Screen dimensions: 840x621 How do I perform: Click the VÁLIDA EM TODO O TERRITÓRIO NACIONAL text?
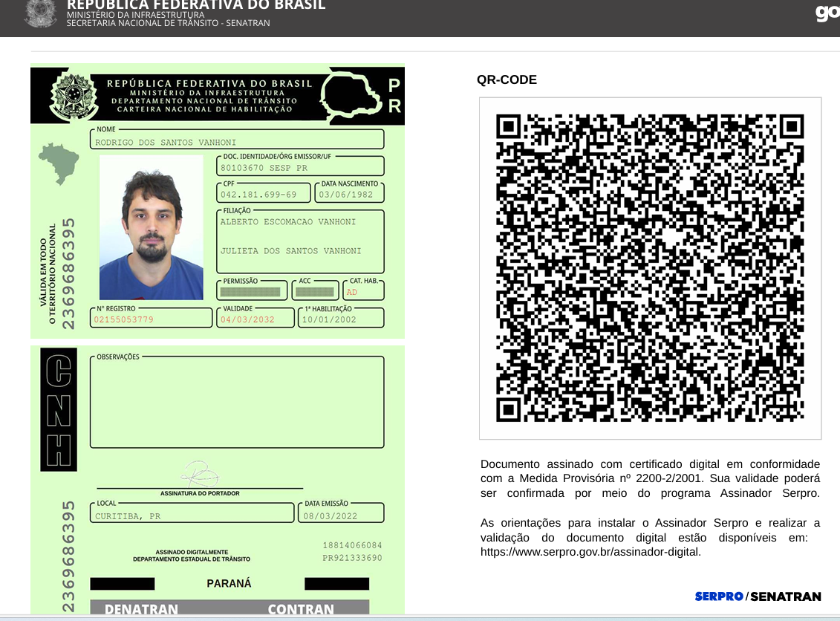tap(47, 273)
